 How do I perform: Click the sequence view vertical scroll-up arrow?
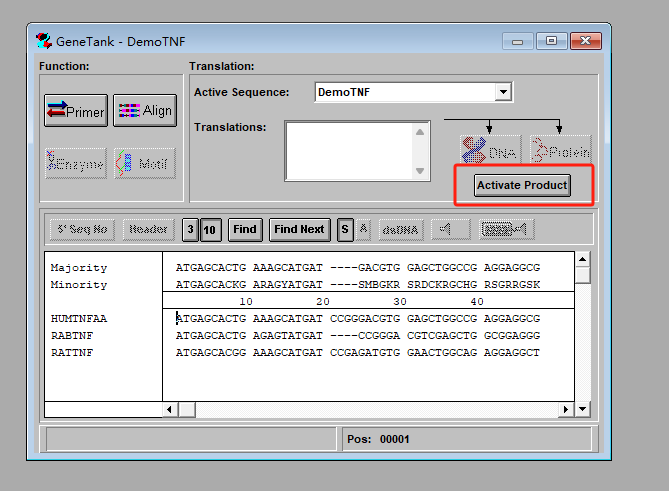pos(583,259)
